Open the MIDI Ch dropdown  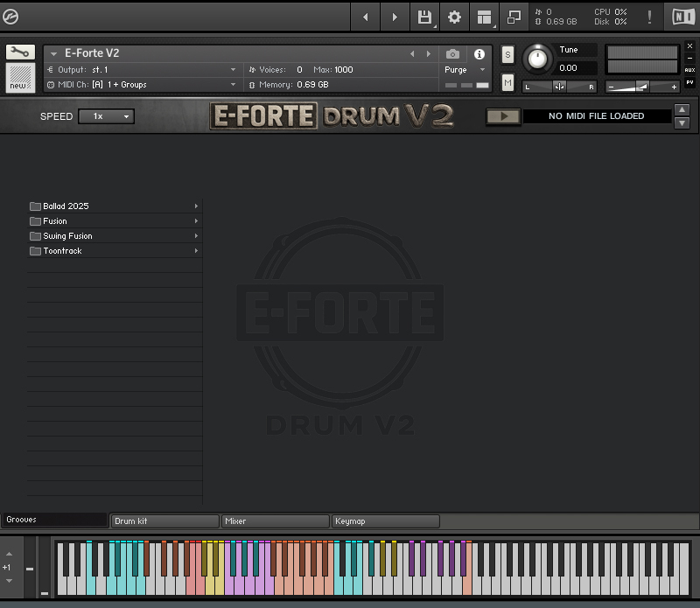(233, 84)
